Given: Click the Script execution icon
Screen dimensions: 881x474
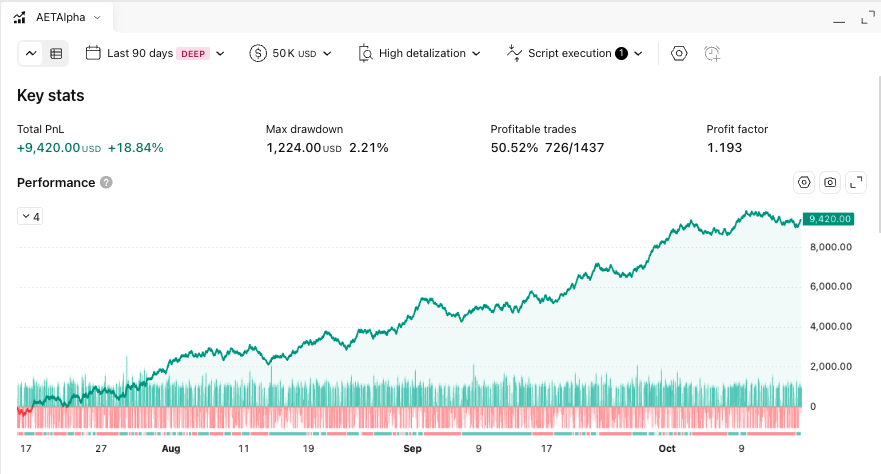Looking at the screenshot, I should coord(514,53).
